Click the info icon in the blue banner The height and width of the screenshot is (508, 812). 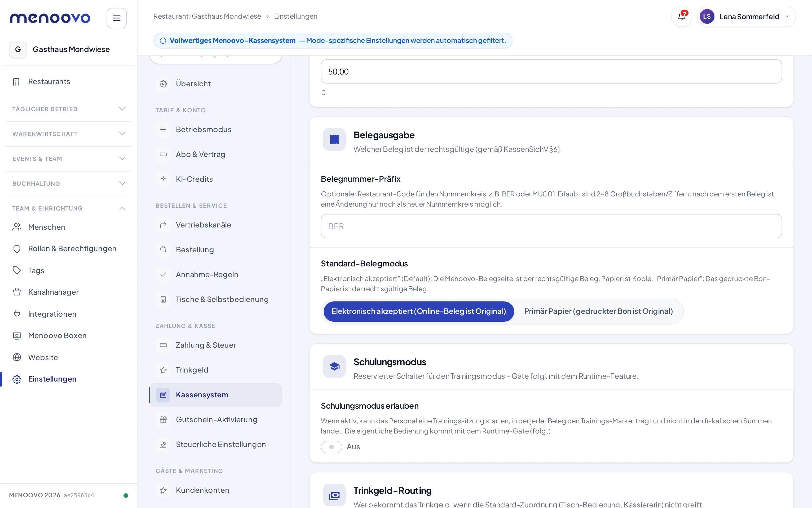click(163, 41)
